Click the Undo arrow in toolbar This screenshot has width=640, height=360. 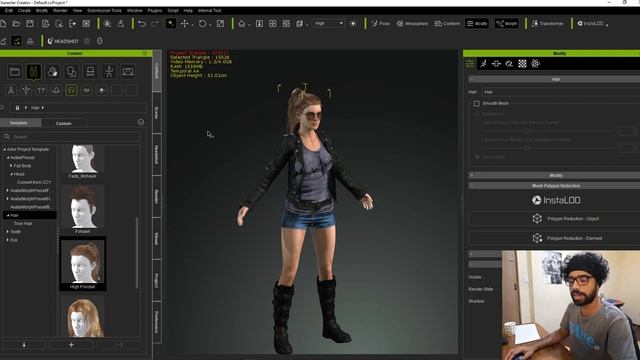[x=142, y=24]
